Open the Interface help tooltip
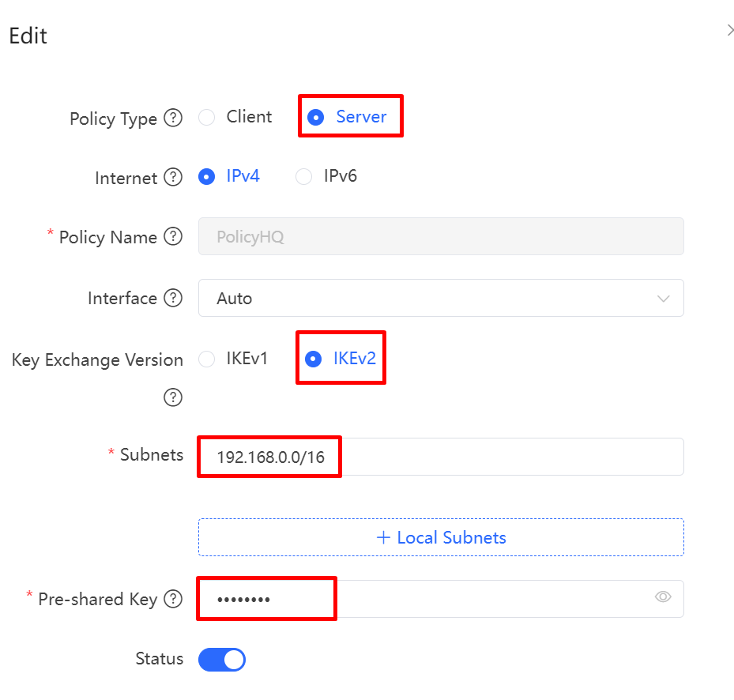Screen dimensions: 734x700 [x=173, y=298]
